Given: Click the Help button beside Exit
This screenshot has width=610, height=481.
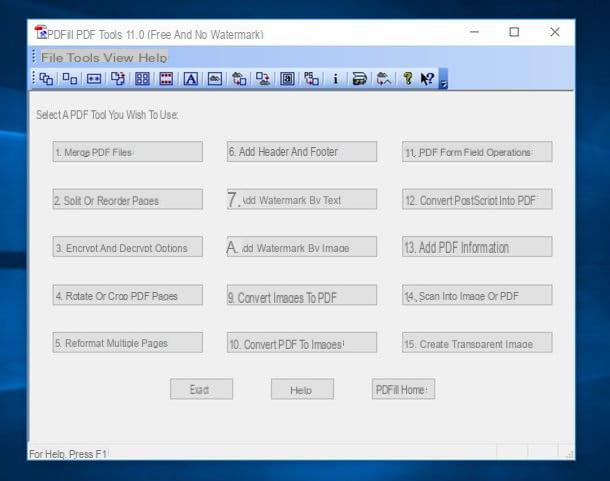Looking at the screenshot, I should [x=302, y=389].
